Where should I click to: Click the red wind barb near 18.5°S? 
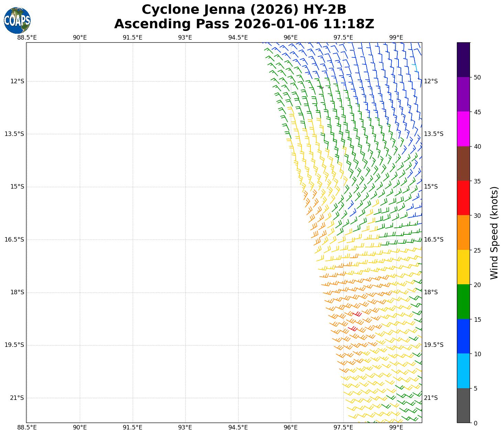coord(357,314)
